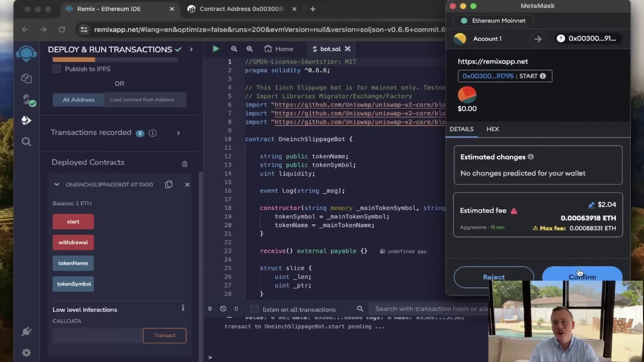Click the terminal search magnifier icon
Image resolution: width=644 pixels, height=362 pixels.
point(360,309)
